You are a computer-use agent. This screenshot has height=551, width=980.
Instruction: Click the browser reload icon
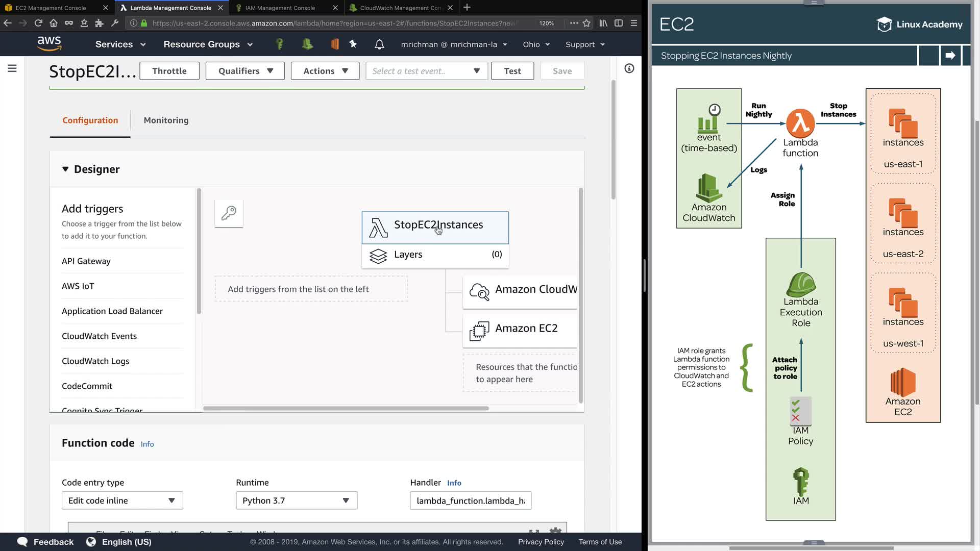38,23
